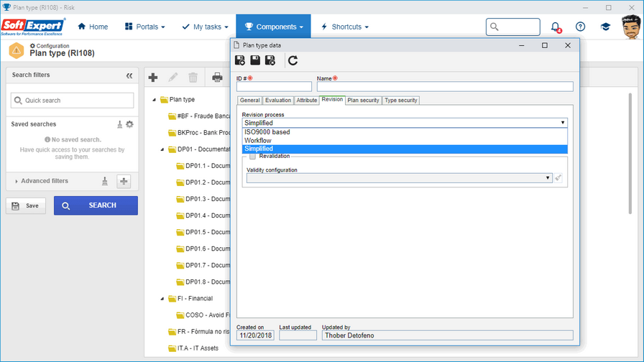The width and height of the screenshot is (644, 362).
Task: Click the Save and exit icon in dialog
Action: (270, 60)
